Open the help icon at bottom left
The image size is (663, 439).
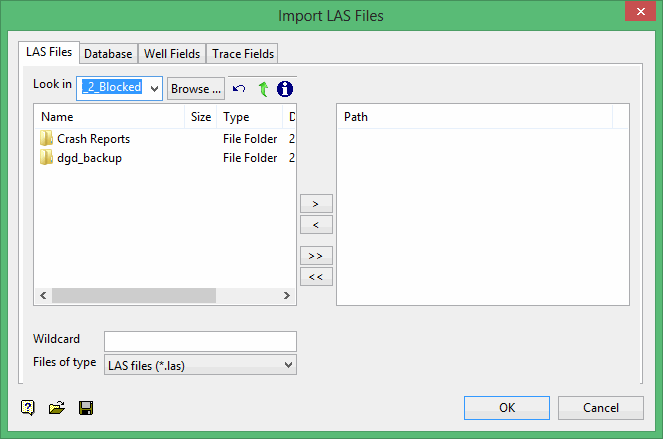point(28,407)
